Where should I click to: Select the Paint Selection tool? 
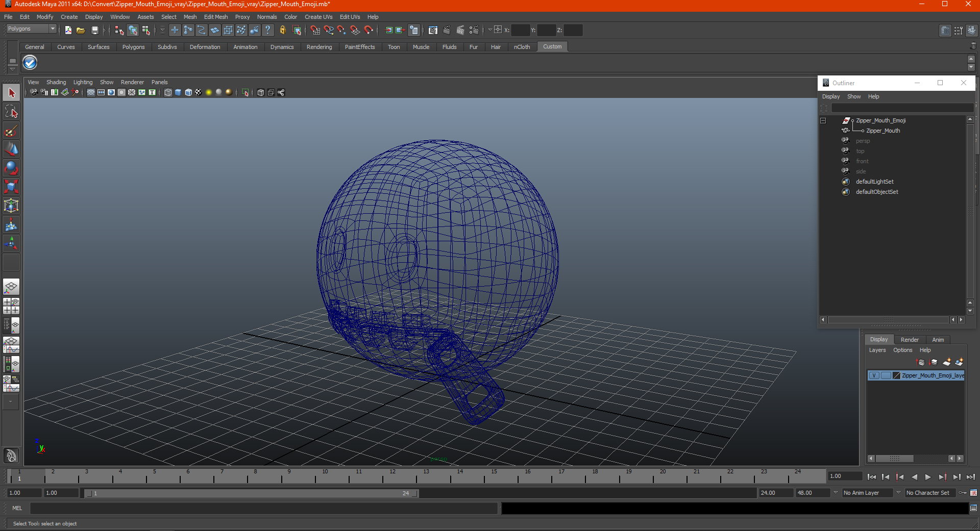click(x=11, y=131)
